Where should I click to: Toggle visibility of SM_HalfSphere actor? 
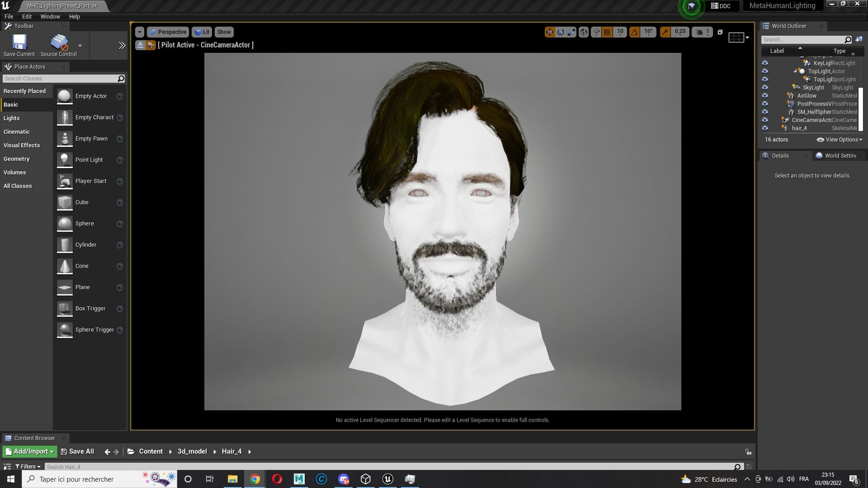[x=765, y=111]
